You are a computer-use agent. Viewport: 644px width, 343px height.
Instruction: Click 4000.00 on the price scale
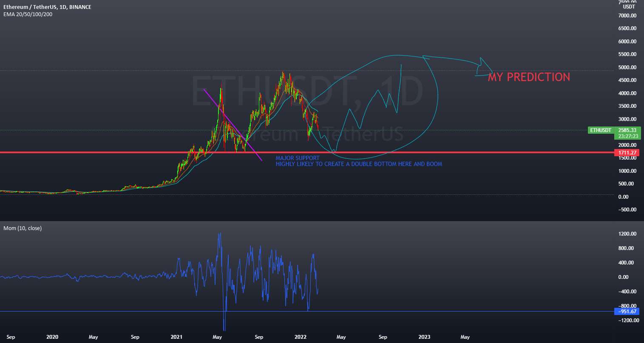tap(627, 93)
